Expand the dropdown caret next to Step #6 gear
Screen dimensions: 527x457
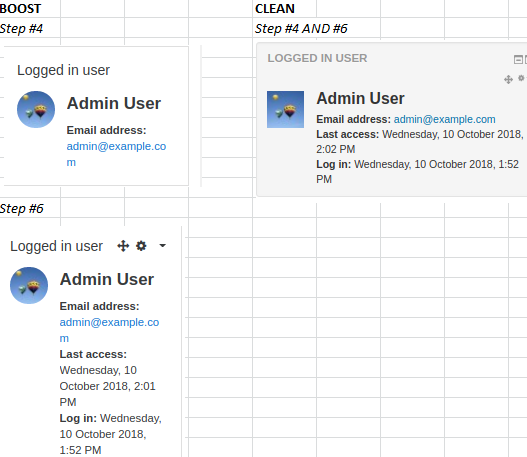pyautogui.click(x=162, y=246)
